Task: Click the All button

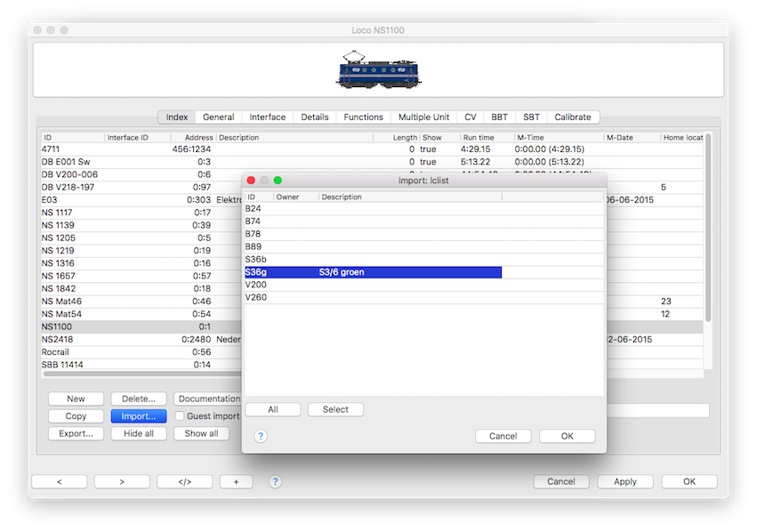Action: tap(272, 409)
